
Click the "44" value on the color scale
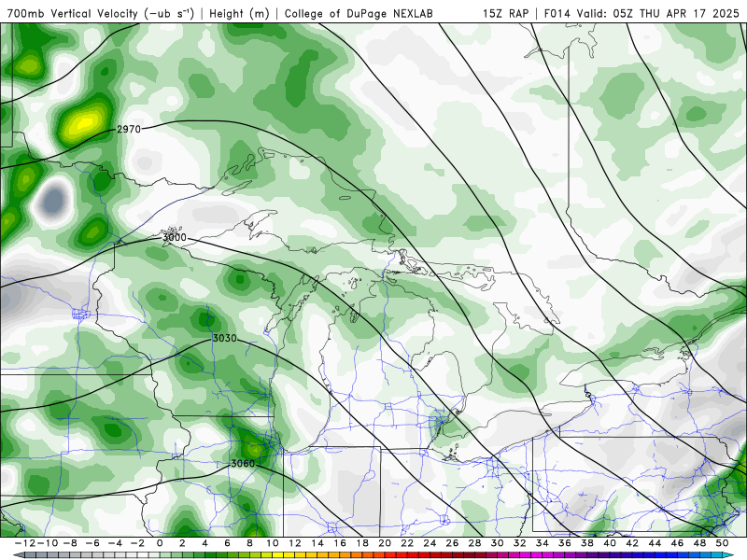tap(655, 543)
